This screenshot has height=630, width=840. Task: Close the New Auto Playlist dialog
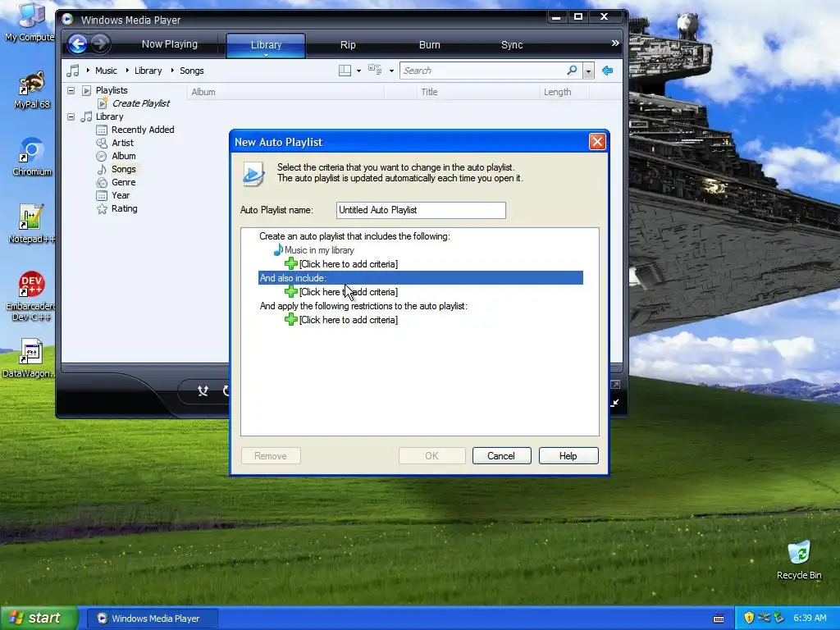tap(597, 141)
